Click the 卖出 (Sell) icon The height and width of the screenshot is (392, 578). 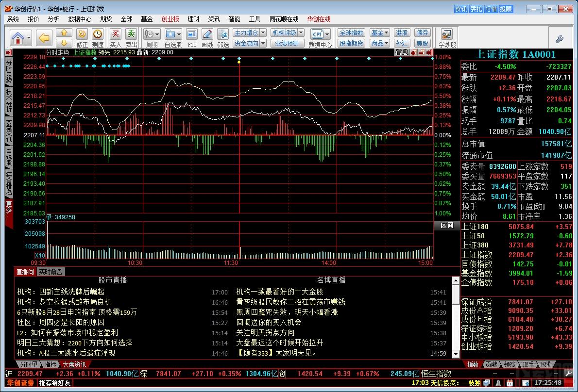131,34
